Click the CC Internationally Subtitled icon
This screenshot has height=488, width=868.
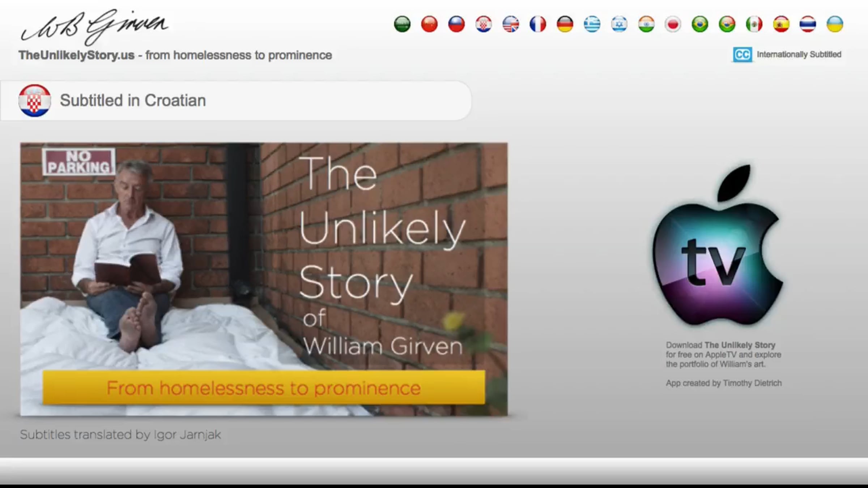coord(743,55)
